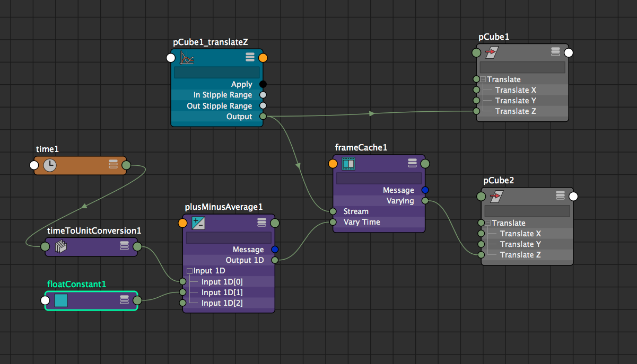Click the animation curve graph icon on pCube1_translateZ

(187, 57)
